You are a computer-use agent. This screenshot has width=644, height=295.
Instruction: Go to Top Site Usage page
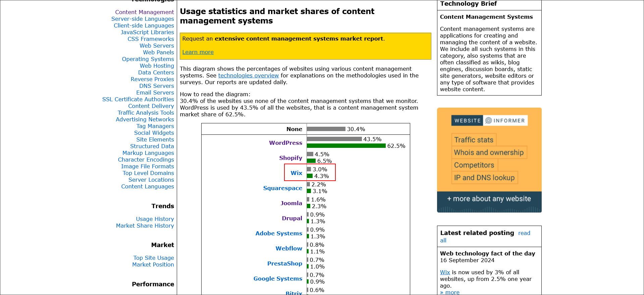pyautogui.click(x=154, y=258)
